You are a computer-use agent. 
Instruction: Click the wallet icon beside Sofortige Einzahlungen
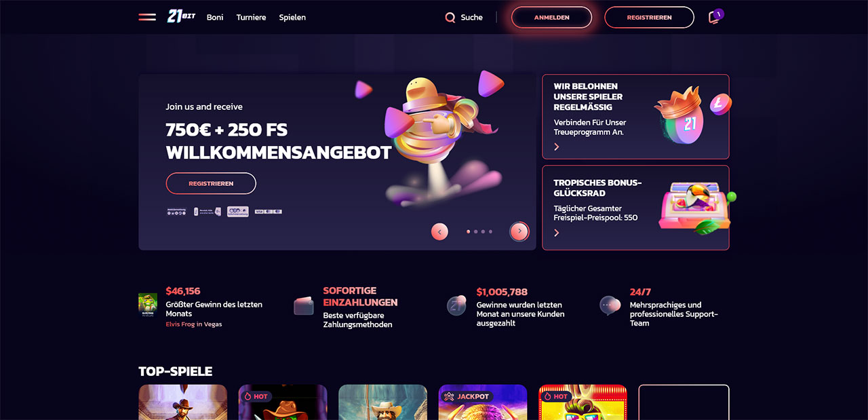[304, 305]
